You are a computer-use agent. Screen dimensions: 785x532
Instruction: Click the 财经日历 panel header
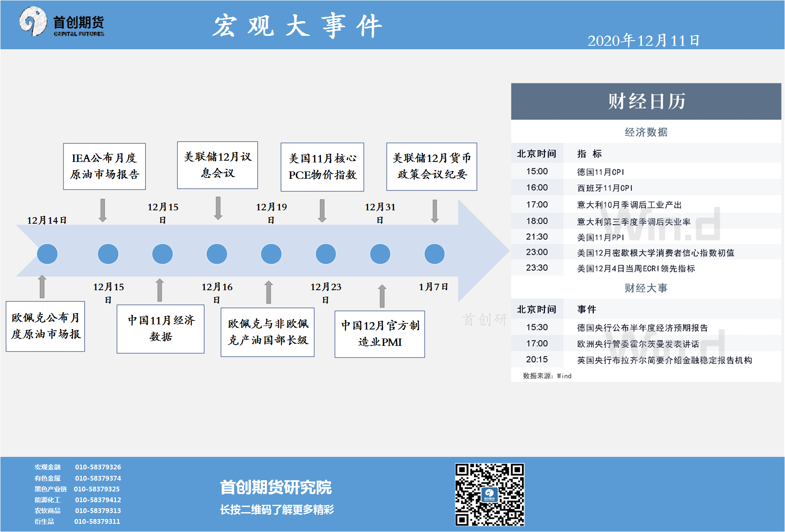[646, 101]
